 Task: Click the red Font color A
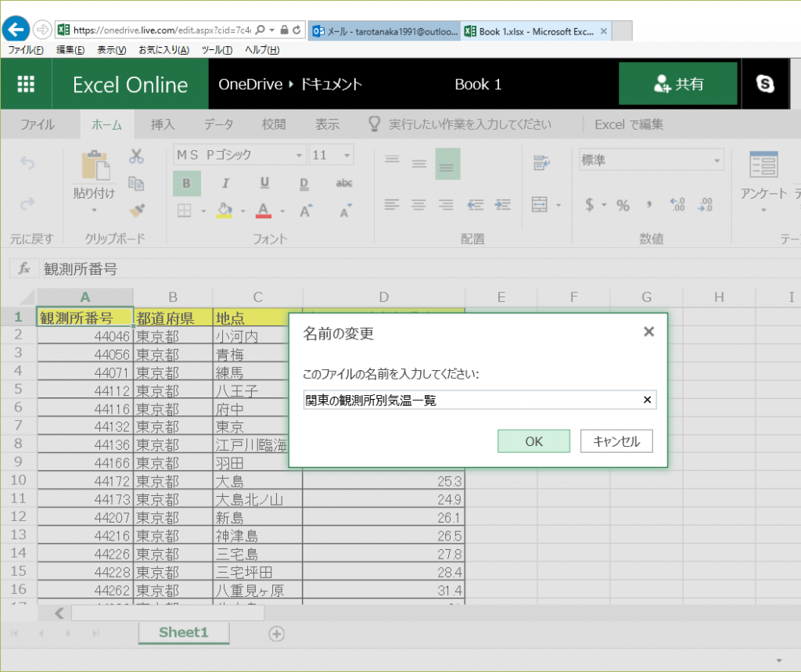263,210
